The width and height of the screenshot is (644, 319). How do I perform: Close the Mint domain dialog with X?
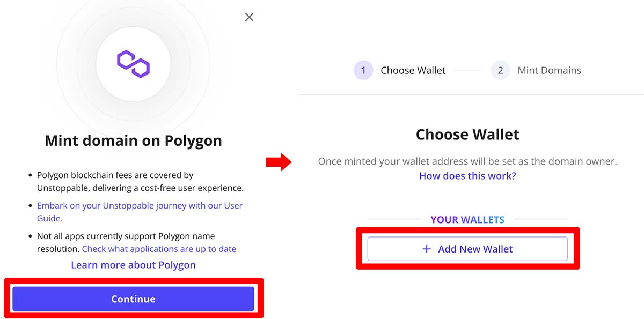click(249, 17)
